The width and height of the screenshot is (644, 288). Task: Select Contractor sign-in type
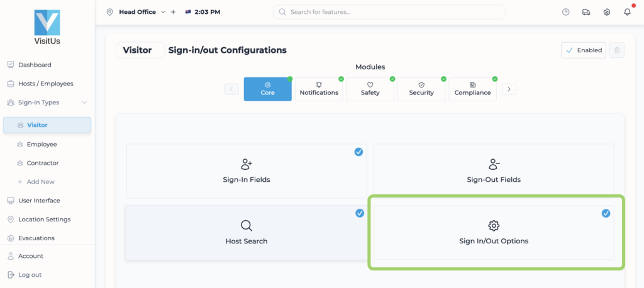tap(42, 163)
